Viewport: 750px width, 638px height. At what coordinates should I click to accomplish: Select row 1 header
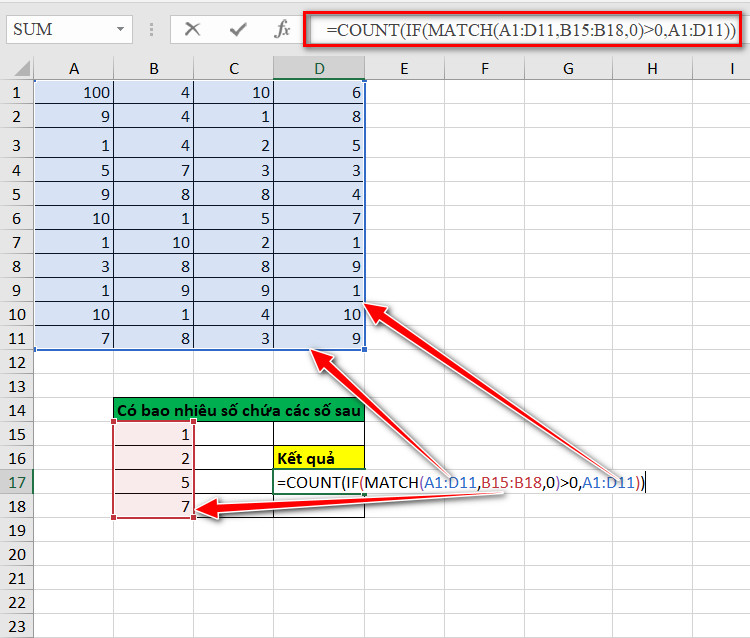pyautogui.click(x=17, y=92)
